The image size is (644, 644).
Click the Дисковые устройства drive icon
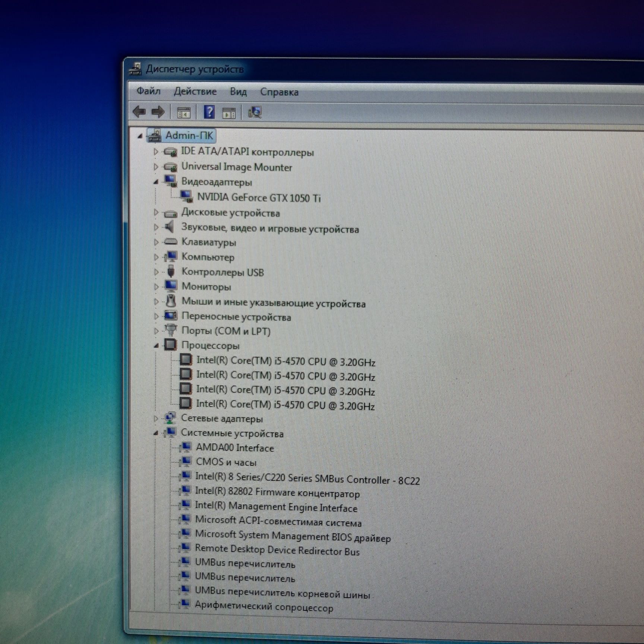pos(171,213)
